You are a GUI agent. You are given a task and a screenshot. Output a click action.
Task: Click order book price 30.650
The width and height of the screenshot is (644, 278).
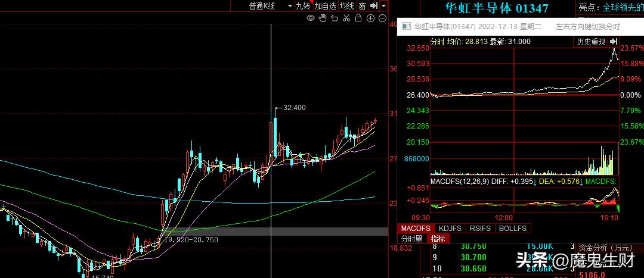click(x=475, y=268)
